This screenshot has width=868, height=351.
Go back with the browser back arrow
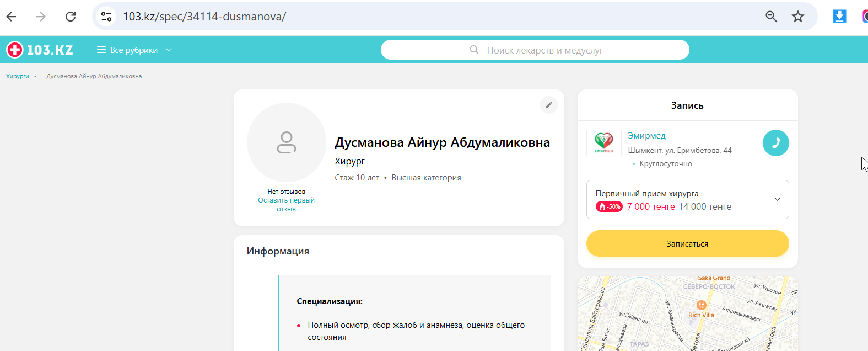pyautogui.click(x=11, y=17)
